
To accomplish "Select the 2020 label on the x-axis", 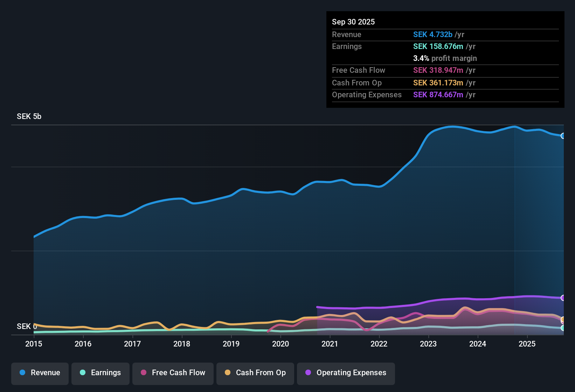I will [280, 344].
